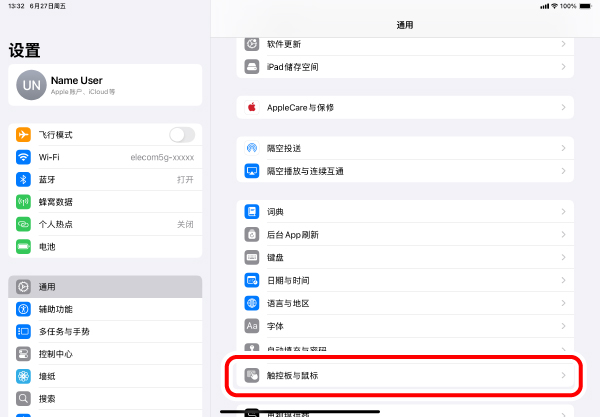Click the 个人热点 hotspot icon

point(24,224)
